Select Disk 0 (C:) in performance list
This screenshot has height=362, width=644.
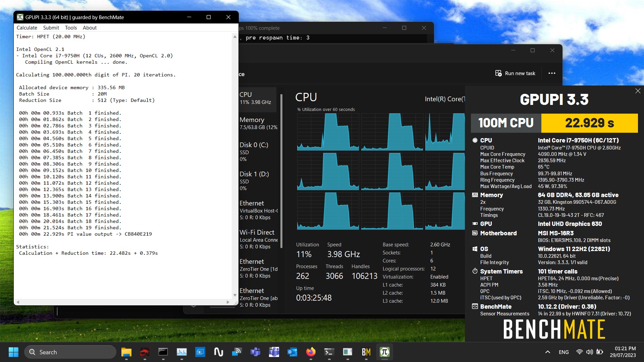(258, 152)
